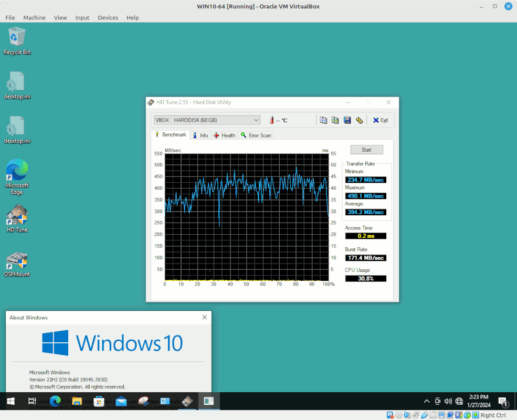
Task: Click VirtualBox keyboard capture arrow icon
Action: (476, 415)
